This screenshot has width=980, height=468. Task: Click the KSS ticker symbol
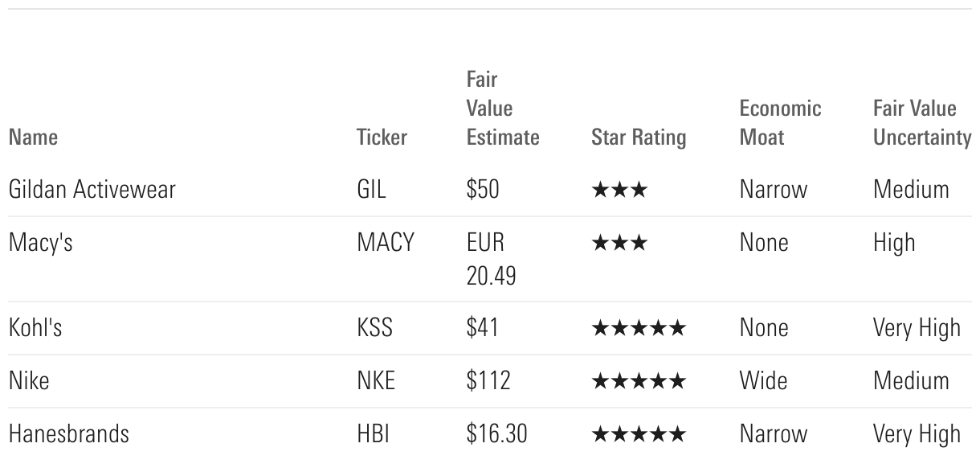click(374, 328)
